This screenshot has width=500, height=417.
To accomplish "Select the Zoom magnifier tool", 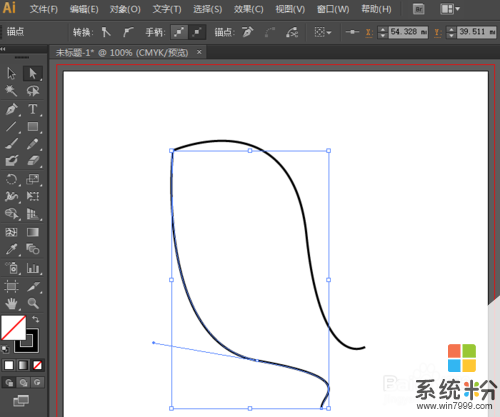I will [33, 303].
